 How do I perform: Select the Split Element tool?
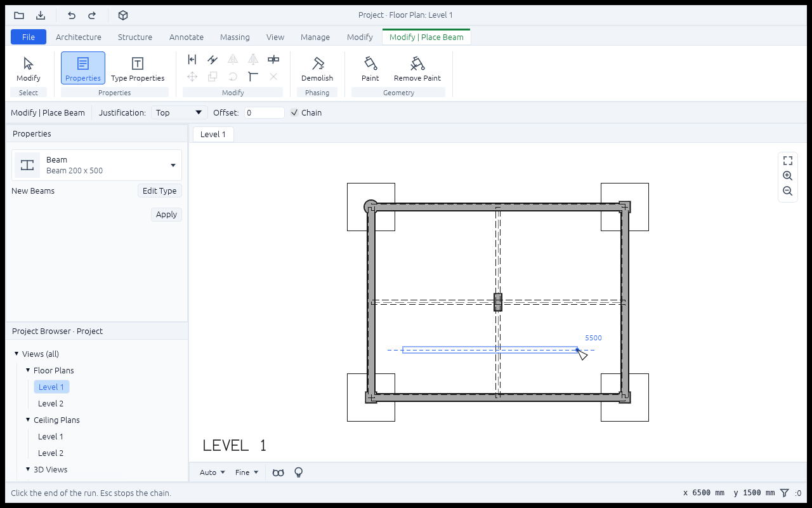tap(273, 60)
